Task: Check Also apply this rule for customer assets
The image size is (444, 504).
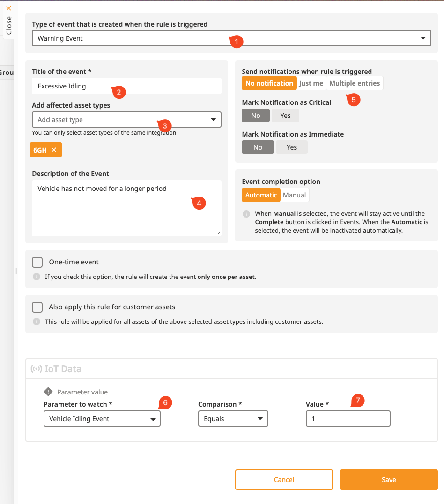Action: click(x=37, y=307)
